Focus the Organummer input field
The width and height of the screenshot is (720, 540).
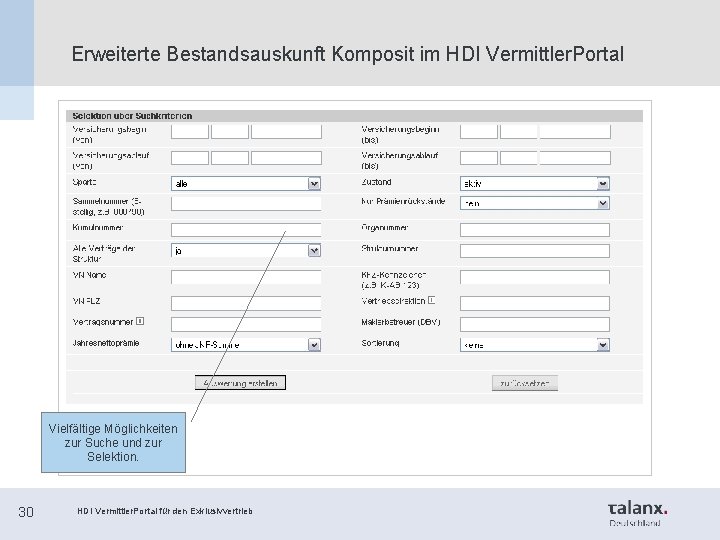coord(535,230)
